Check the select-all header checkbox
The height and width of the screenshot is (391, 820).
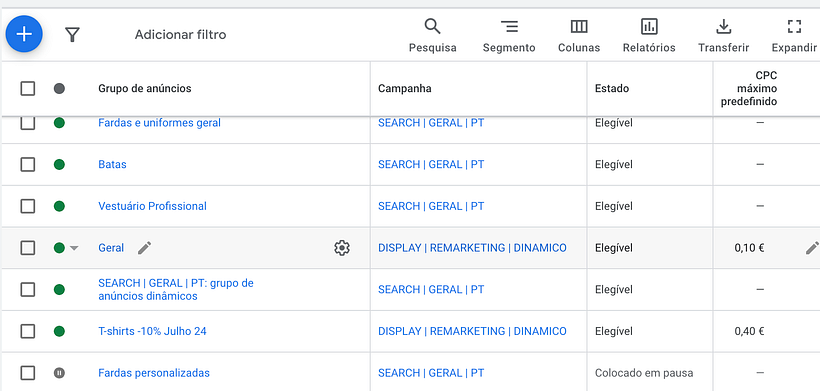coord(28,88)
